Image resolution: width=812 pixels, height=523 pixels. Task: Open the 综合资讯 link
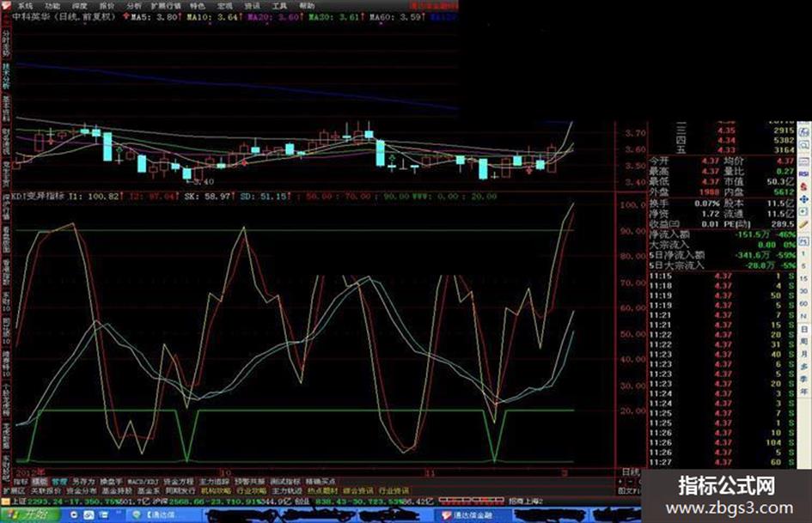coord(357,491)
